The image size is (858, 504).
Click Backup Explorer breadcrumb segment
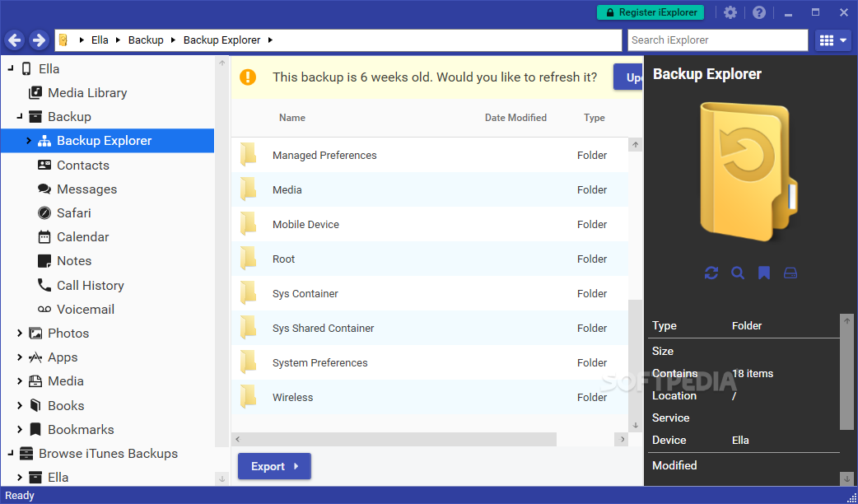click(x=221, y=40)
